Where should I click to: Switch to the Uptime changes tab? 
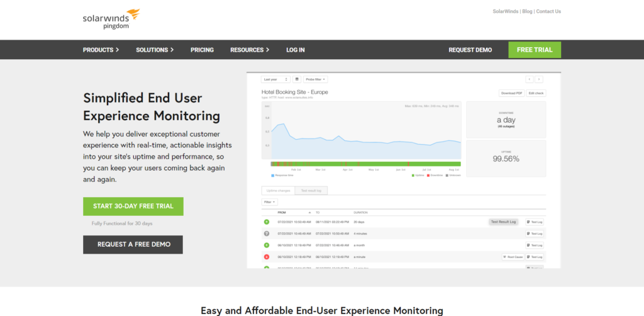pyautogui.click(x=278, y=191)
